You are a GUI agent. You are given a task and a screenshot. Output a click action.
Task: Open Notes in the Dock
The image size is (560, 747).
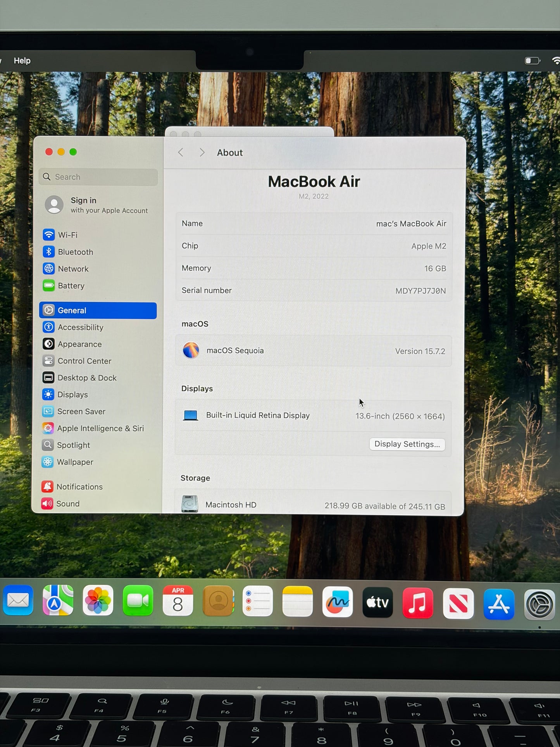pos(298,602)
